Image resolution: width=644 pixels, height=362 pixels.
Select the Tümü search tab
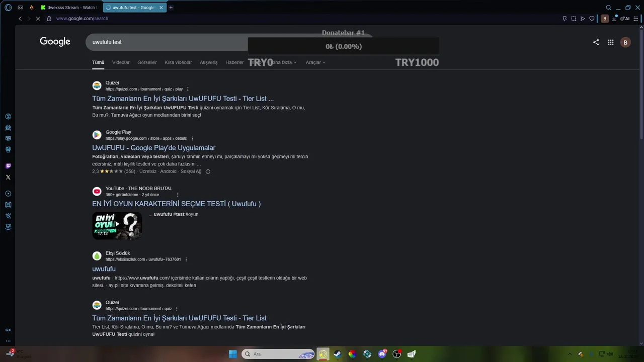coord(98,62)
